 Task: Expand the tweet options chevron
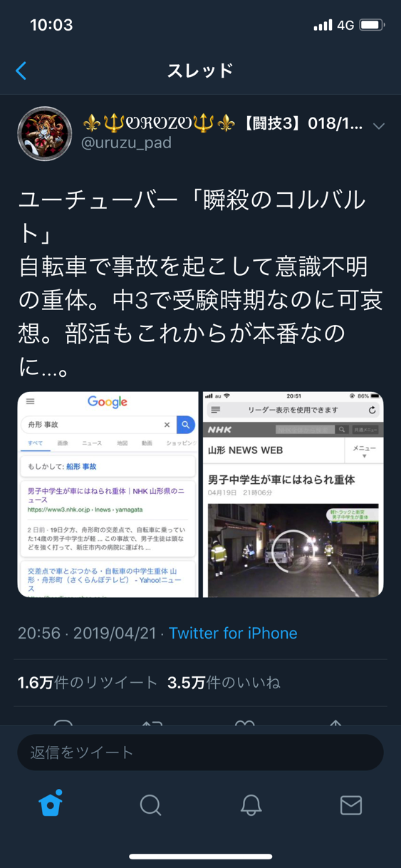[x=379, y=126]
